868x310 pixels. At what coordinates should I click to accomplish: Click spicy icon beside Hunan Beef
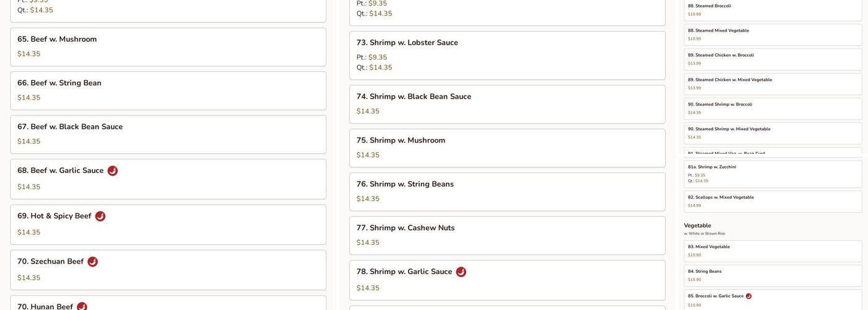point(82,307)
